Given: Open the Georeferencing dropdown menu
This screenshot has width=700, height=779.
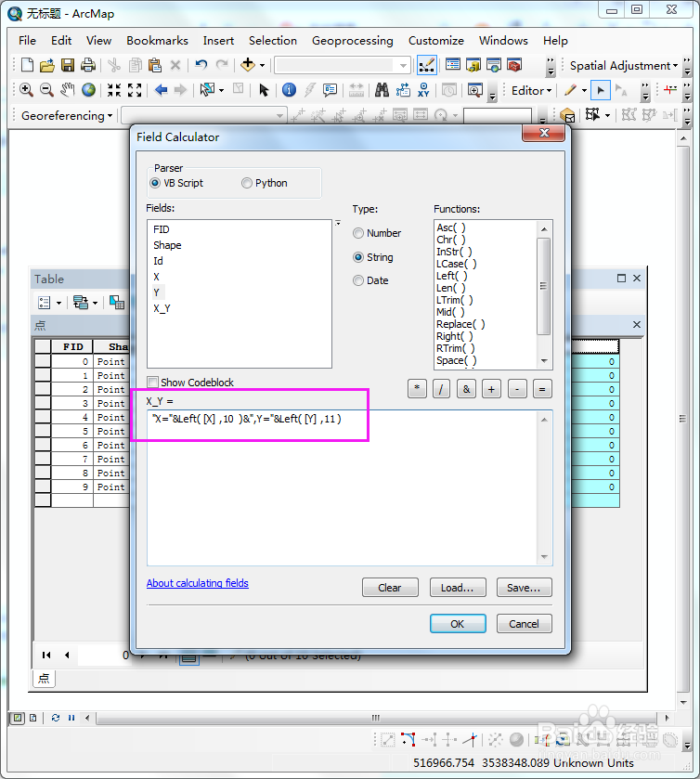Looking at the screenshot, I should click(67, 116).
